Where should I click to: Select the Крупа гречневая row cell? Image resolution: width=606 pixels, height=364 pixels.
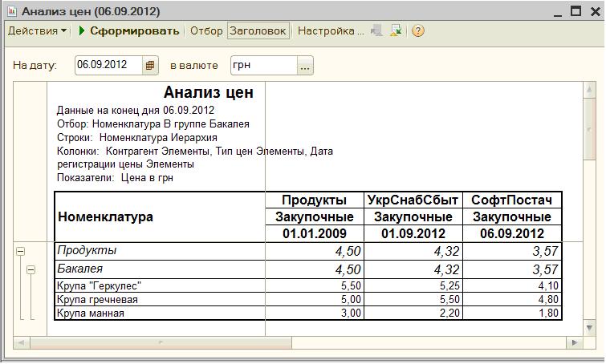point(159,299)
